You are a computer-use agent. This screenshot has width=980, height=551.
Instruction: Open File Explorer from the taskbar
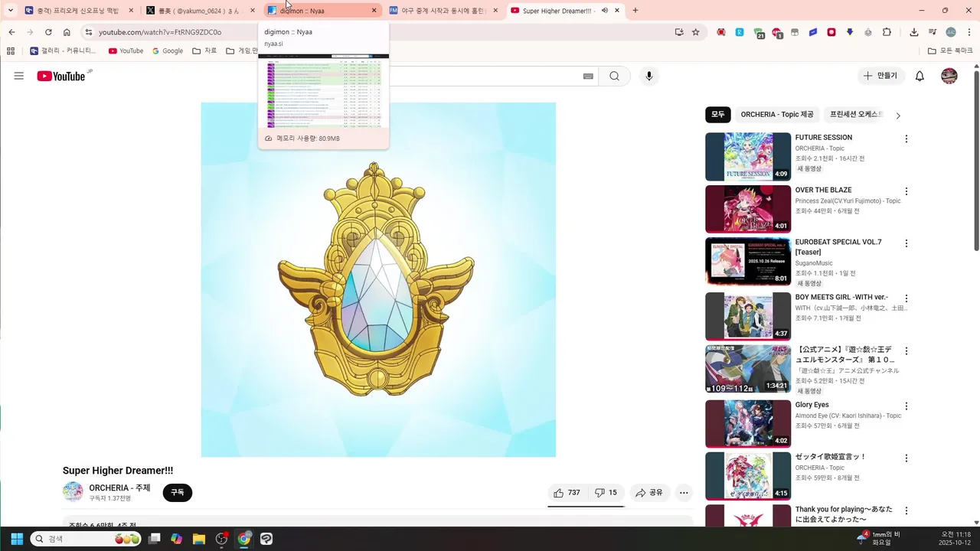(199, 539)
